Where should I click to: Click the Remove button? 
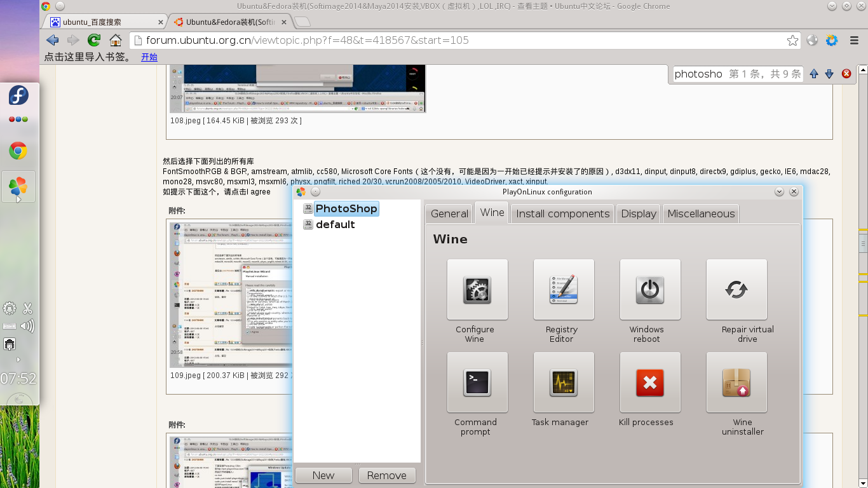tap(386, 475)
